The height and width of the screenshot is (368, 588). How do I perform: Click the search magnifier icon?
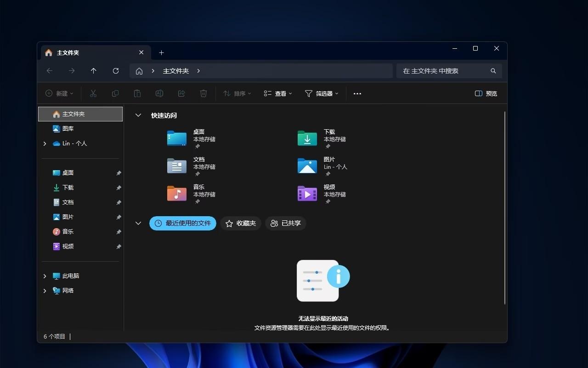click(493, 71)
